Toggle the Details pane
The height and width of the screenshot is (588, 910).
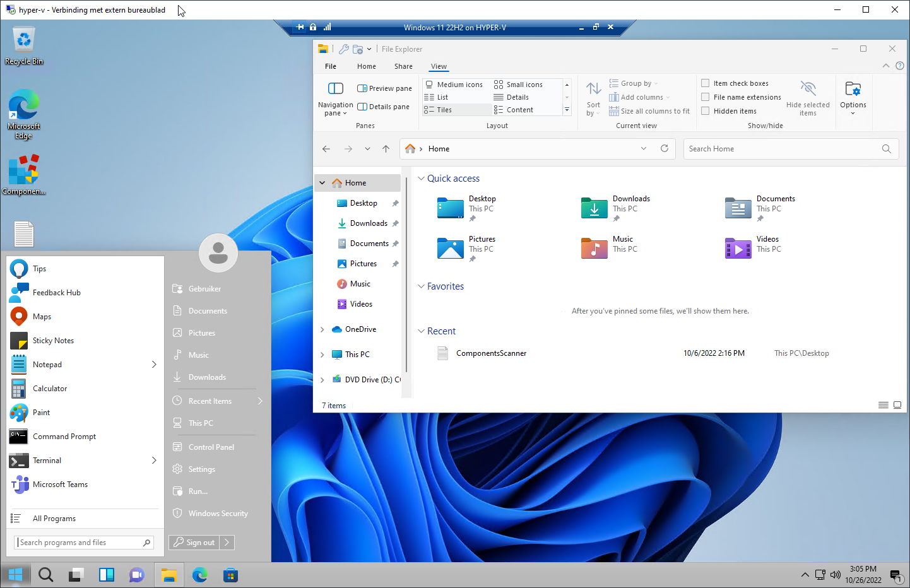pos(383,107)
